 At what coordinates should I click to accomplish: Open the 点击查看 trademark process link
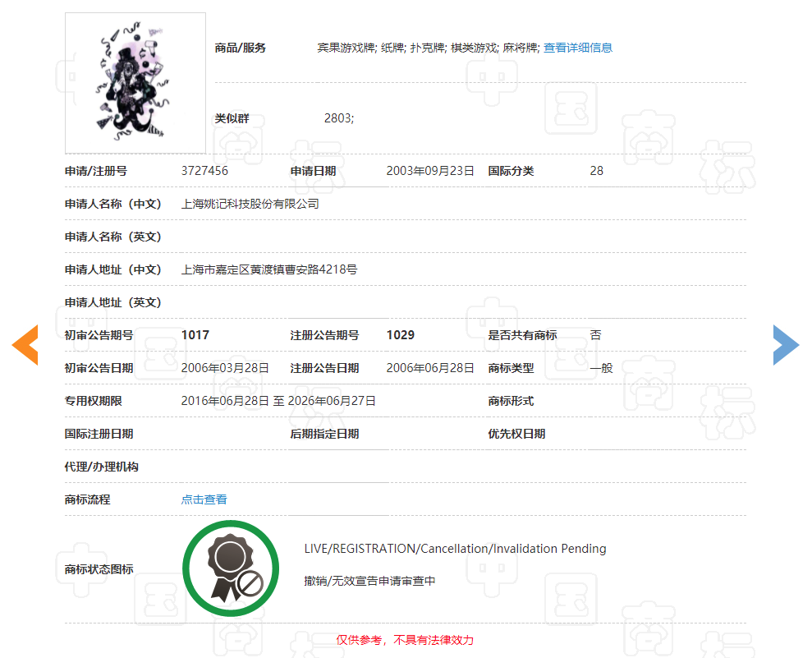[204, 499]
